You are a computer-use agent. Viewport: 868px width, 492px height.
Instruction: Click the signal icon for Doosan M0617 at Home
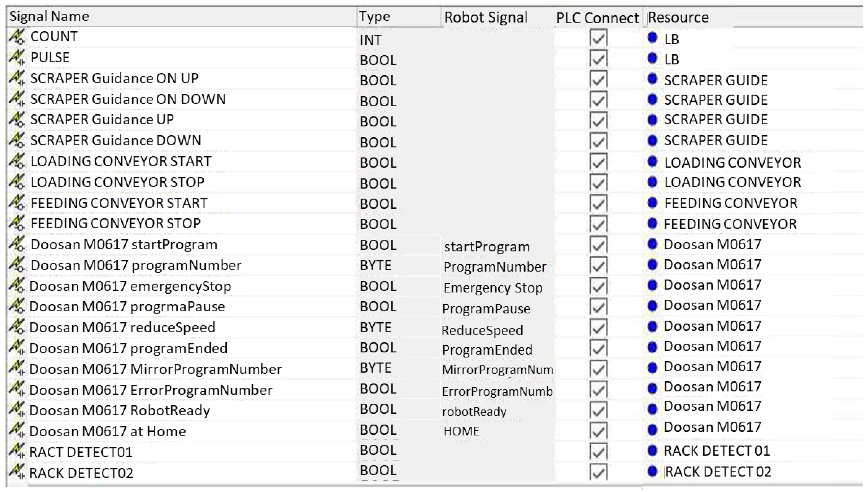tap(16, 431)
